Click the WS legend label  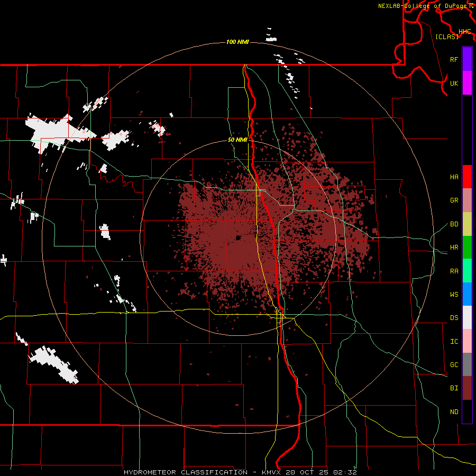454,295
